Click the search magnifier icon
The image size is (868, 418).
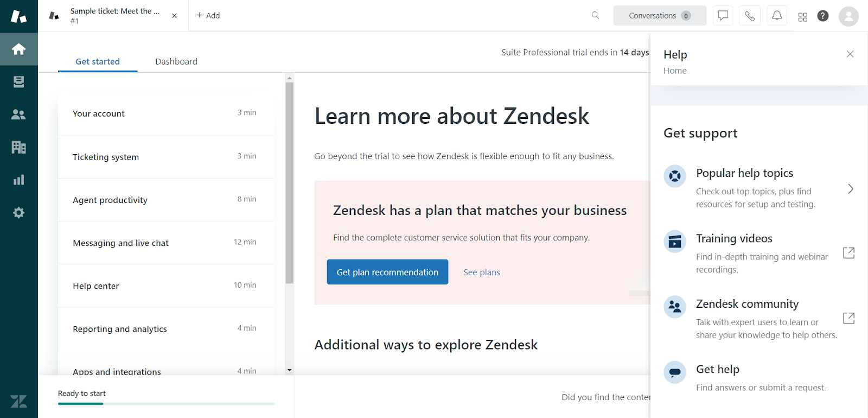coord(595,15)
